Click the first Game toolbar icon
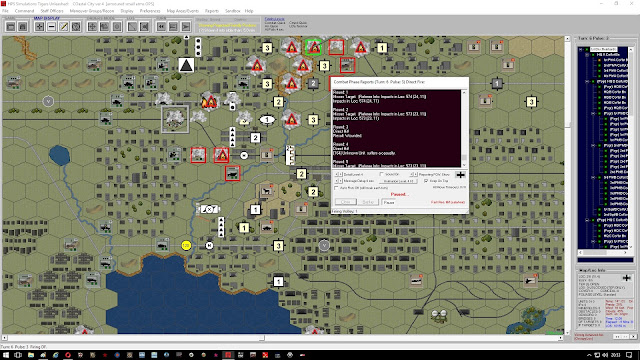This screenshot has width=640, height=360. pyautogui.click(x=11, y=27)
